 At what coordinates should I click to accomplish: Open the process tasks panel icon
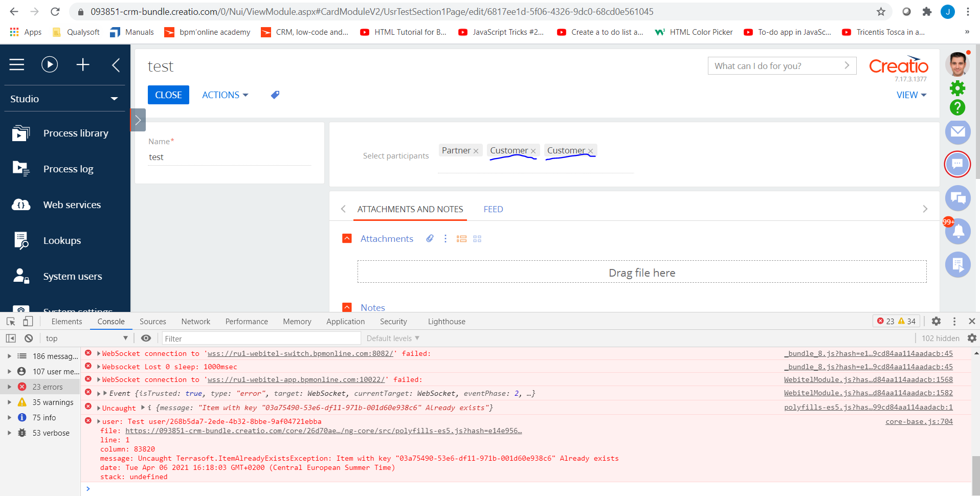click(957, 264)
